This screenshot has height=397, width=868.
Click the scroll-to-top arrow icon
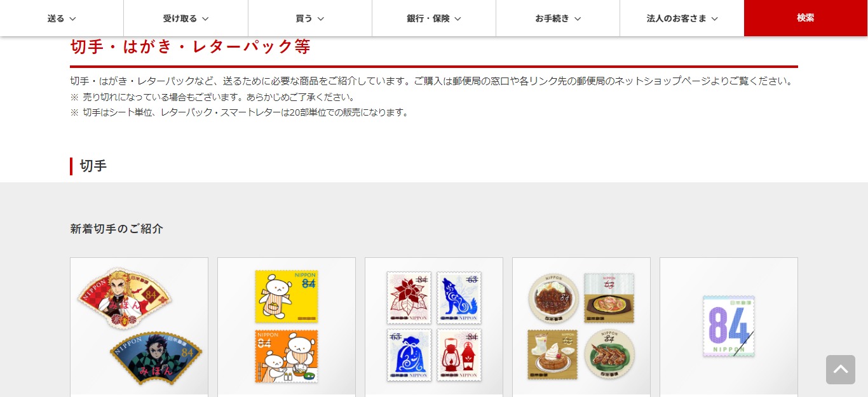tap(840, 369)
